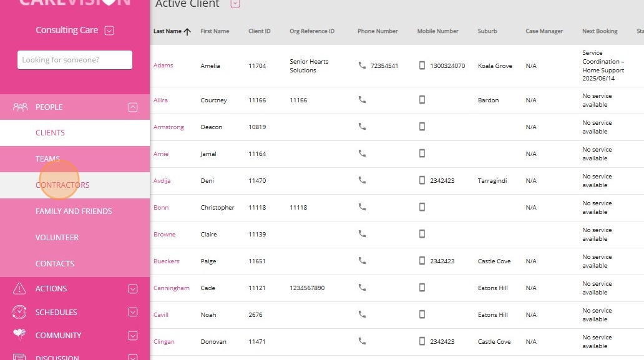Click the mobile icon in Arnie row
Screen dimensions: 644x360
(422, 153)
